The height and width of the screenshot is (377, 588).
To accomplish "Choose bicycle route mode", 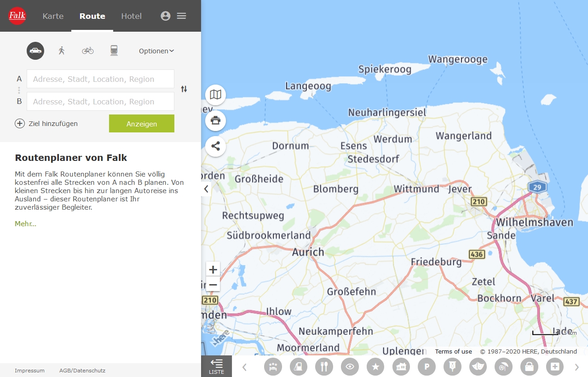I will pyautogui.click(x=88, y=51).
